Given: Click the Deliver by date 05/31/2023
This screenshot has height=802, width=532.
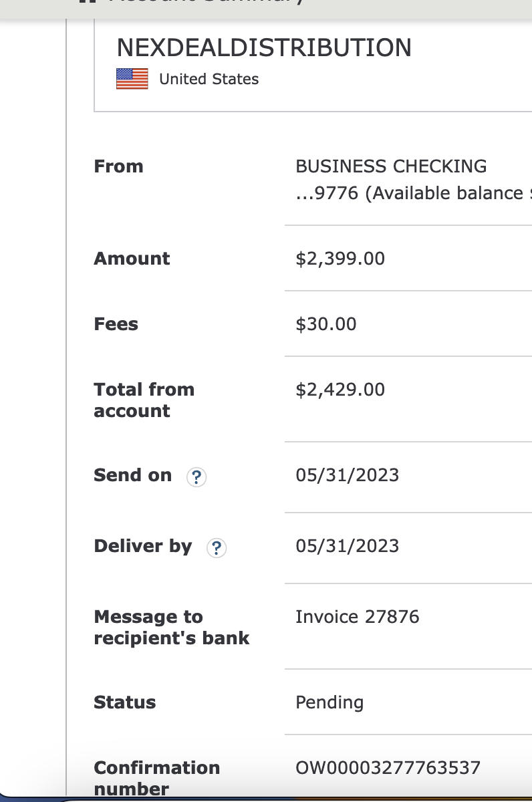Looking at the screenshot, I should [x=347, y=546].
